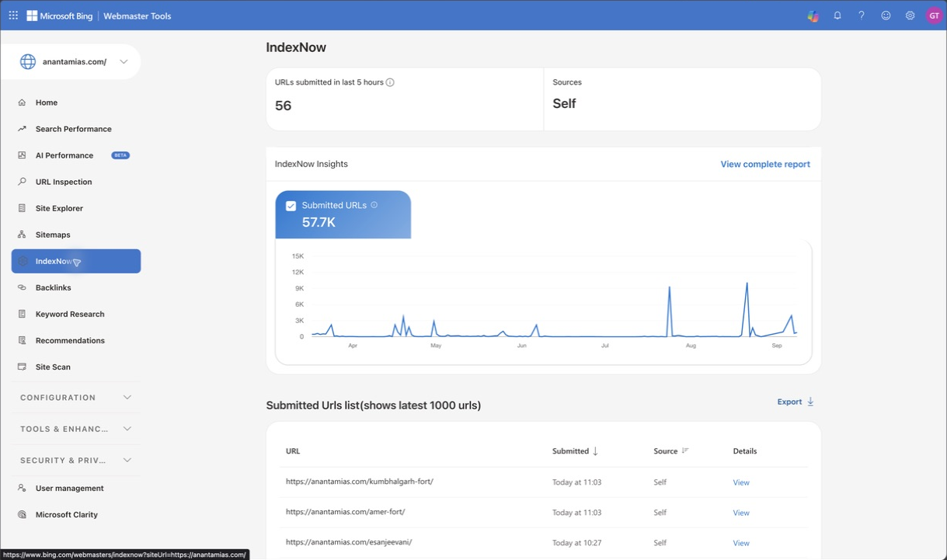This screenshot has height=560, width=947.
Task: Click the Webmaster Tools title
Action: [x=138, y=16]
